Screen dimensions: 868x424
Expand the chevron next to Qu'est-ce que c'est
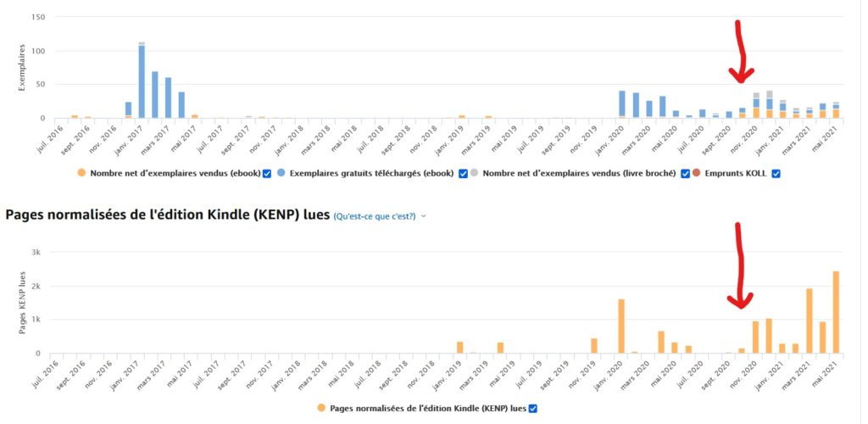424,216
